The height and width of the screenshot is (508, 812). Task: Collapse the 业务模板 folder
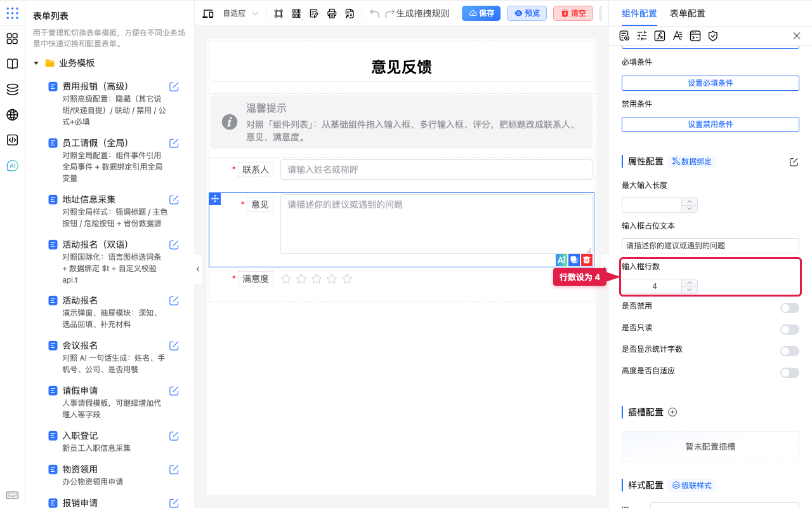click(36, 63)
